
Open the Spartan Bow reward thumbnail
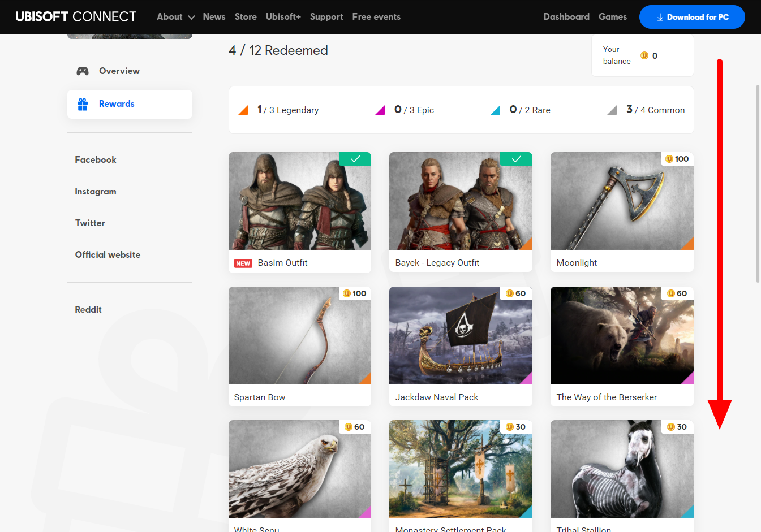point(300,336)
